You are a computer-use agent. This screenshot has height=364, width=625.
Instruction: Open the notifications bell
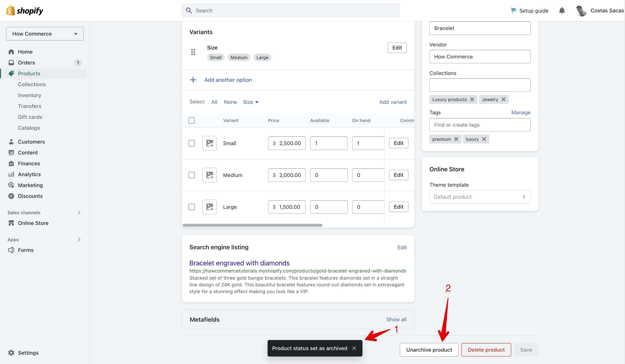(562, 10)
